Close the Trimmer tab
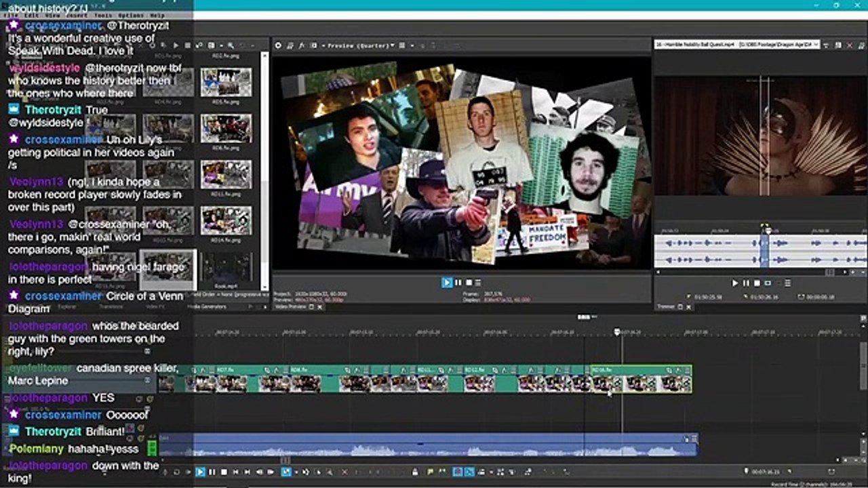This screenshot has height=488, width=868. (x=688, y=307)
